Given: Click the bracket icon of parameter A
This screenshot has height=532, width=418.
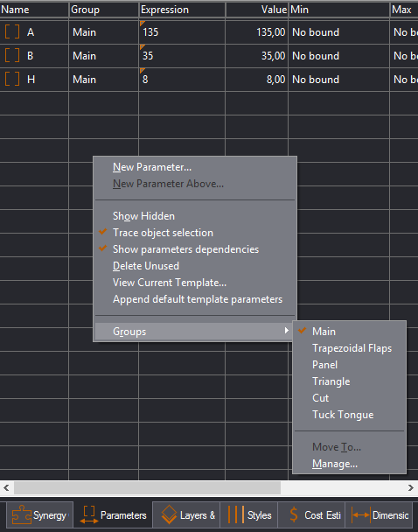Looking at the screenshot, I should (12, 32).
